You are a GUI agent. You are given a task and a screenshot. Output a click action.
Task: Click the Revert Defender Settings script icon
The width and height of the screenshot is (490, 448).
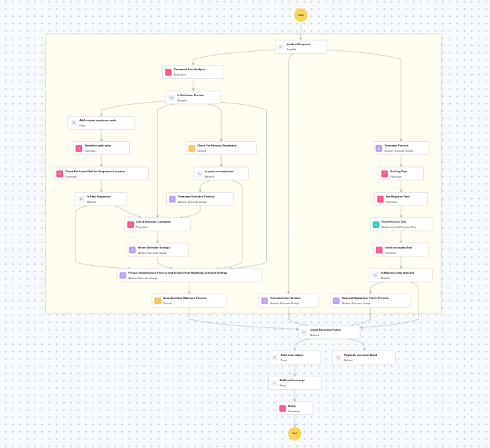click(132, 250)
